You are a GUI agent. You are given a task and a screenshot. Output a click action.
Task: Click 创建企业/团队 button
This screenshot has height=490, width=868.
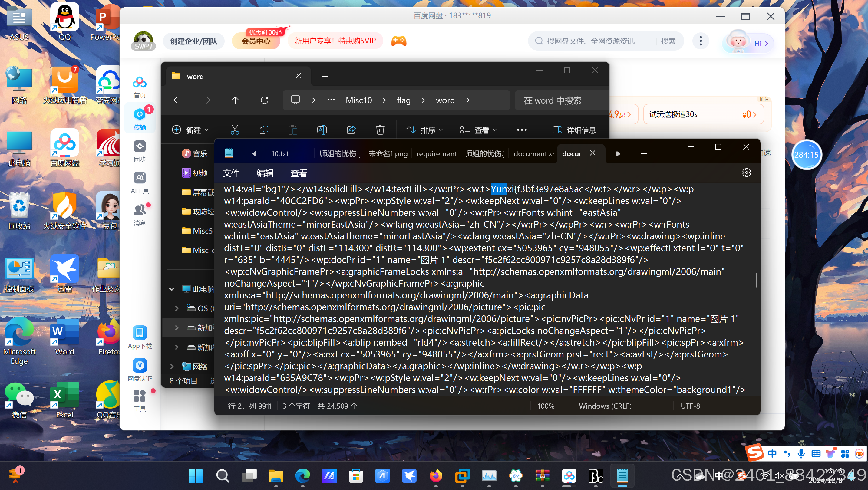[193, 41]
